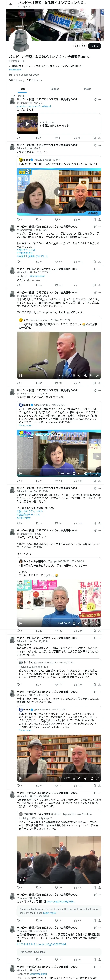Click the Grok circular icon next to search
The width and height of the screenshot is (110, 980).
pyautogui.click(x=77, y=46)
